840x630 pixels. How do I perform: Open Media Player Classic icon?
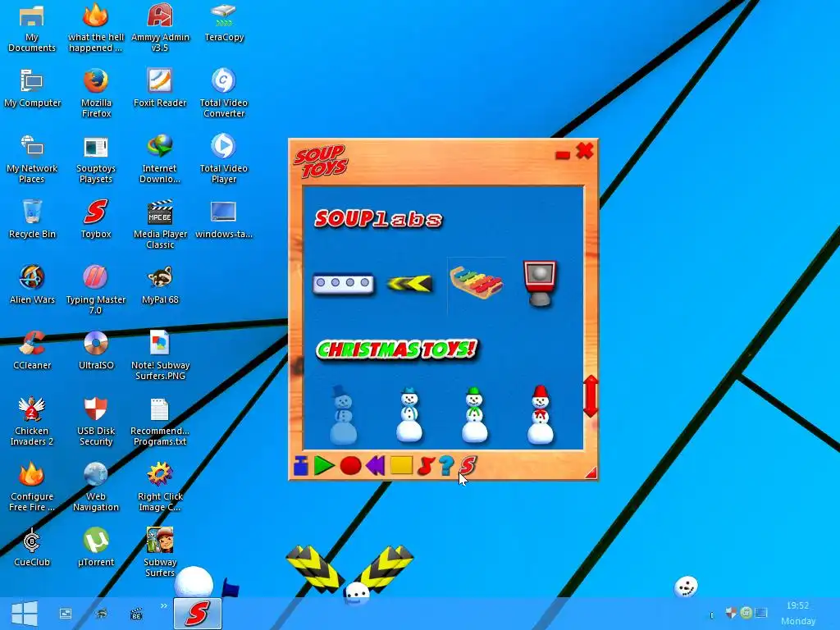coord(160,224)
